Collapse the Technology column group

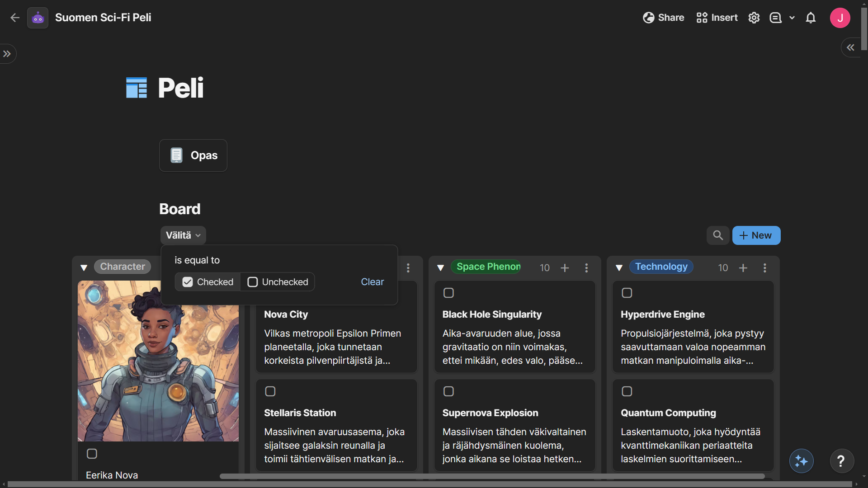point(619,268)
